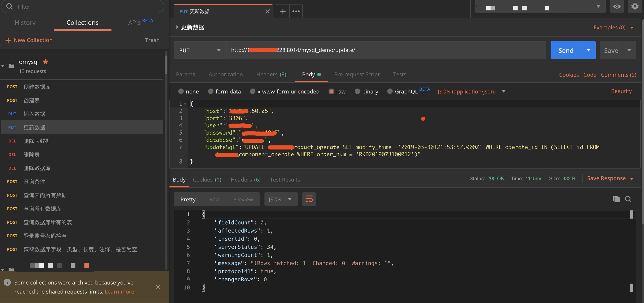Screen dimensions: 644x303
Task: Open 登录账号密码检查 POST request
Action: click(82, 236)
